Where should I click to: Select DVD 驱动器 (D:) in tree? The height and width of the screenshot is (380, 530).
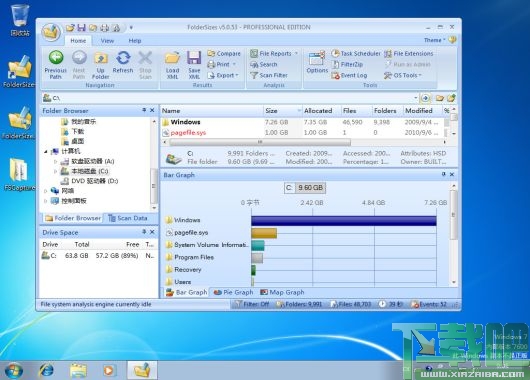(89, 181)
